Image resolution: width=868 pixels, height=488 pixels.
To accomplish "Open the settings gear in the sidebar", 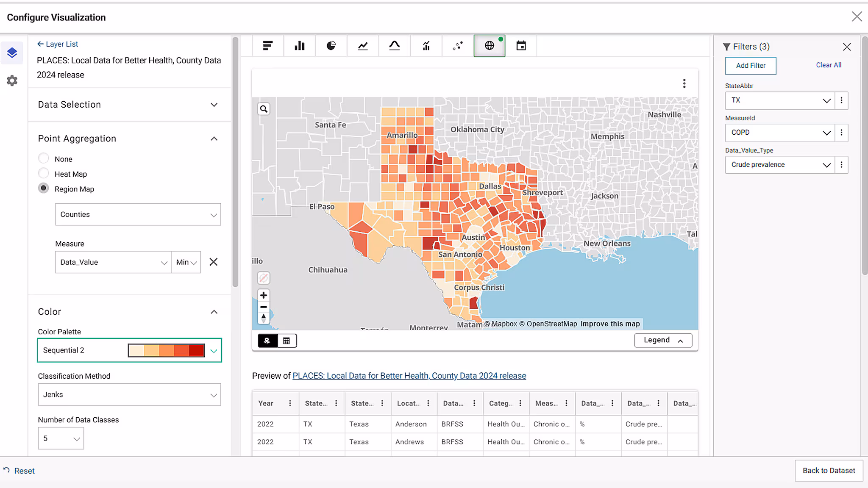I will click(12, 80).
